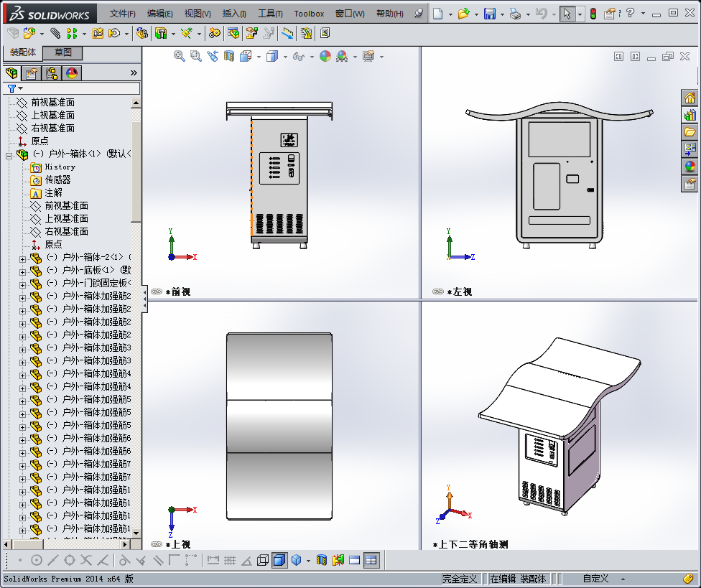
Task: Toggle the view link icon beside 上视
Action: 157,544
